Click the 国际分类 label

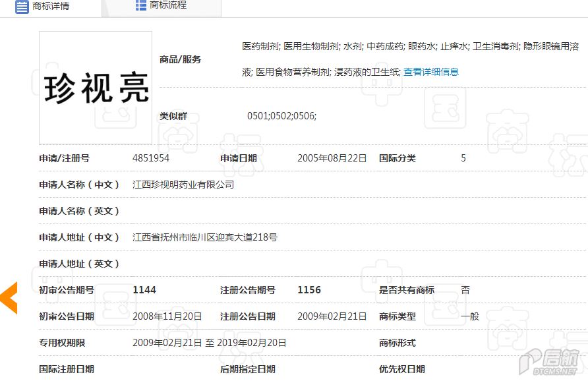click(397, 158)
